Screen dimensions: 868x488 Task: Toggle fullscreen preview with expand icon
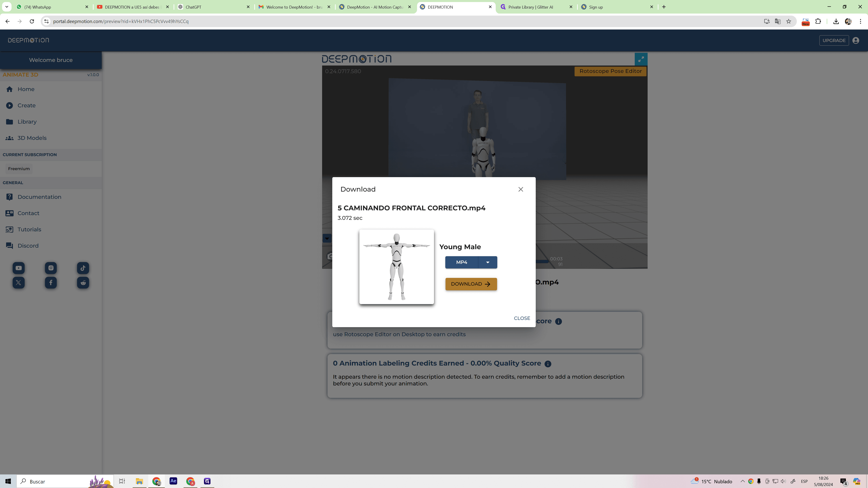tap(641, 59)
